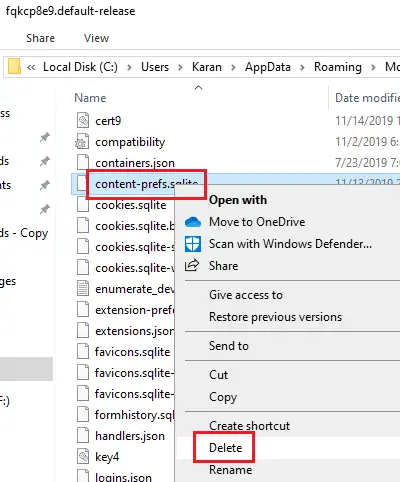Expand the hidden breadcrumb path chevrons

click(31, 67)
